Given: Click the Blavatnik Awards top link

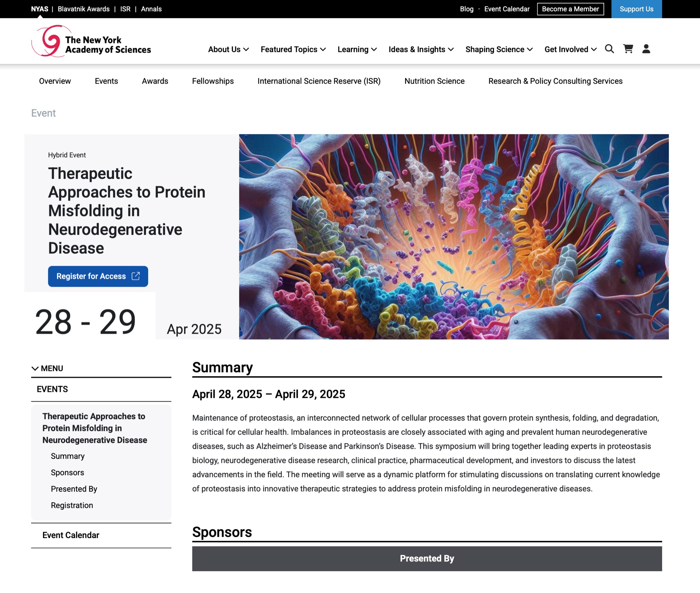Looking at the screenshot, I should 84,9.
